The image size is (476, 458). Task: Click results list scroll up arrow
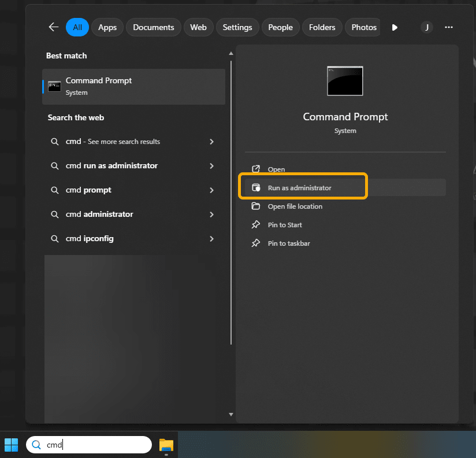pyautogui.click(x=231, y=53)
